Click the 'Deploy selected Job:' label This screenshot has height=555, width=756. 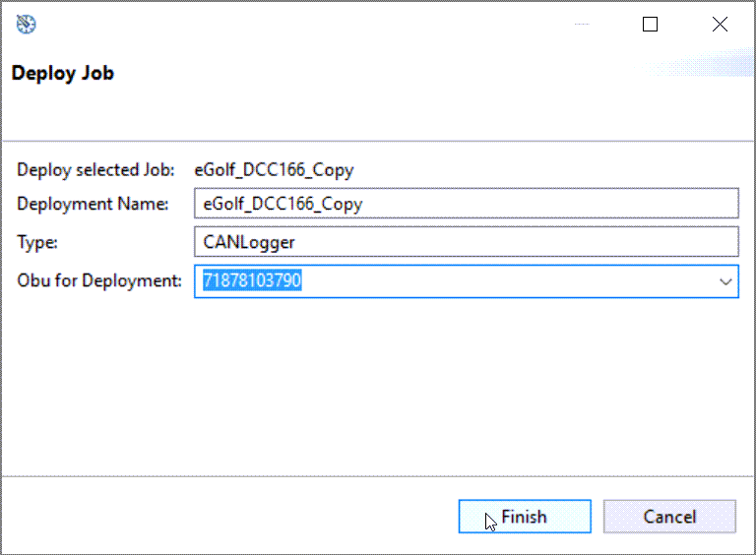[x=95, y=169]
